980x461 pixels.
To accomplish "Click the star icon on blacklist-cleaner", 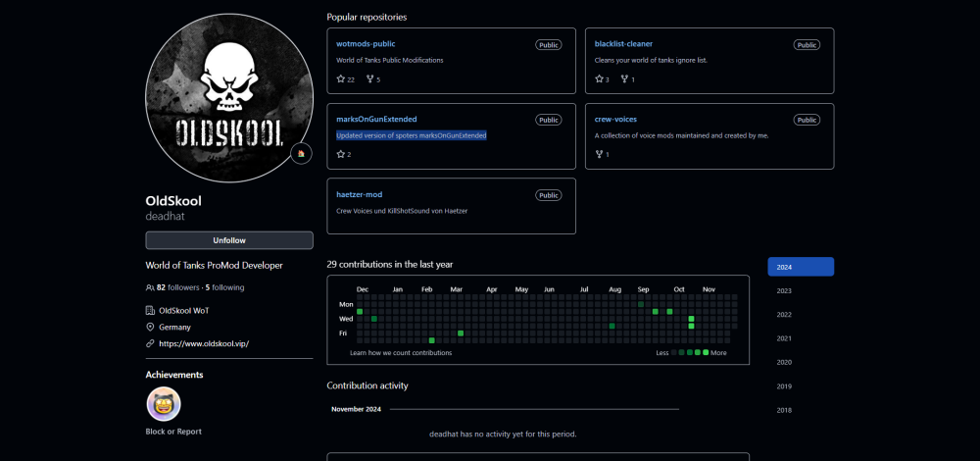I will 599,79.
